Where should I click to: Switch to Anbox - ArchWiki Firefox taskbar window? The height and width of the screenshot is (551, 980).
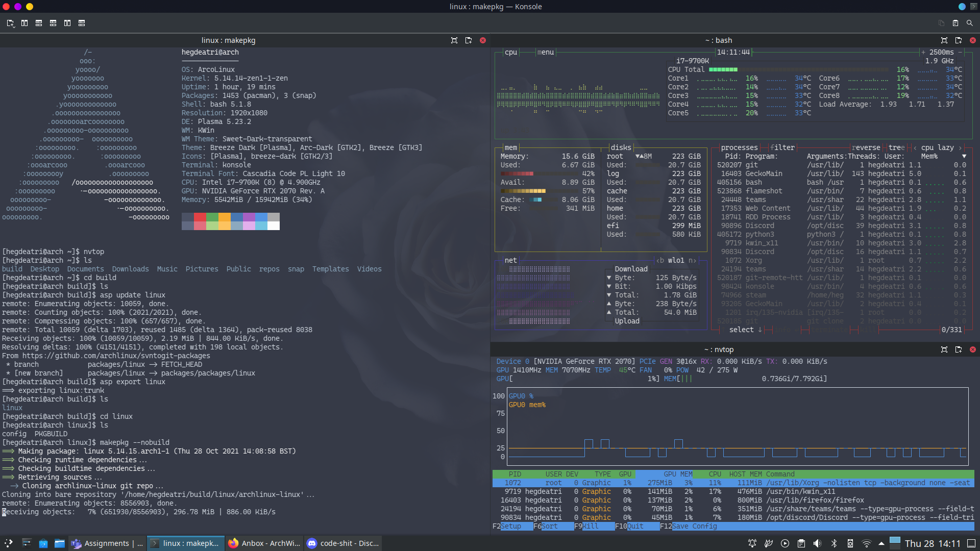pos(264,543)
